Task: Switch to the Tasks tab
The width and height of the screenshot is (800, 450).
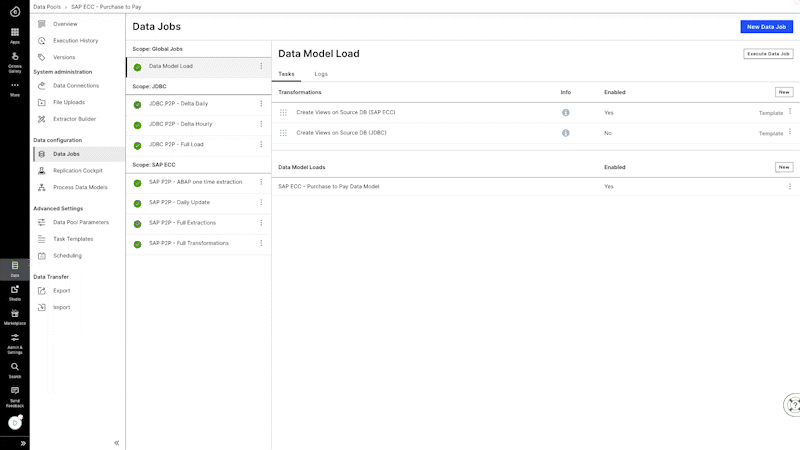Action: [x=286, y=74]
